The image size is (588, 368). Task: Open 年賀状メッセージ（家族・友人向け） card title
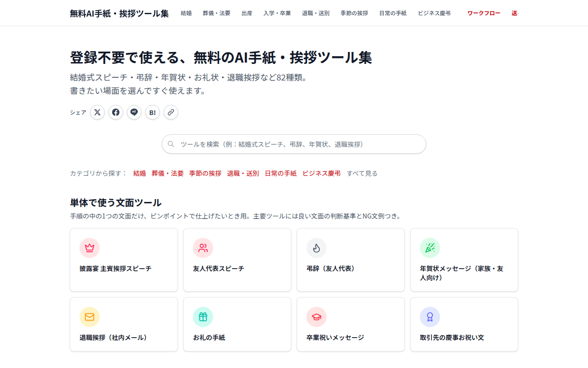[462, 273]
